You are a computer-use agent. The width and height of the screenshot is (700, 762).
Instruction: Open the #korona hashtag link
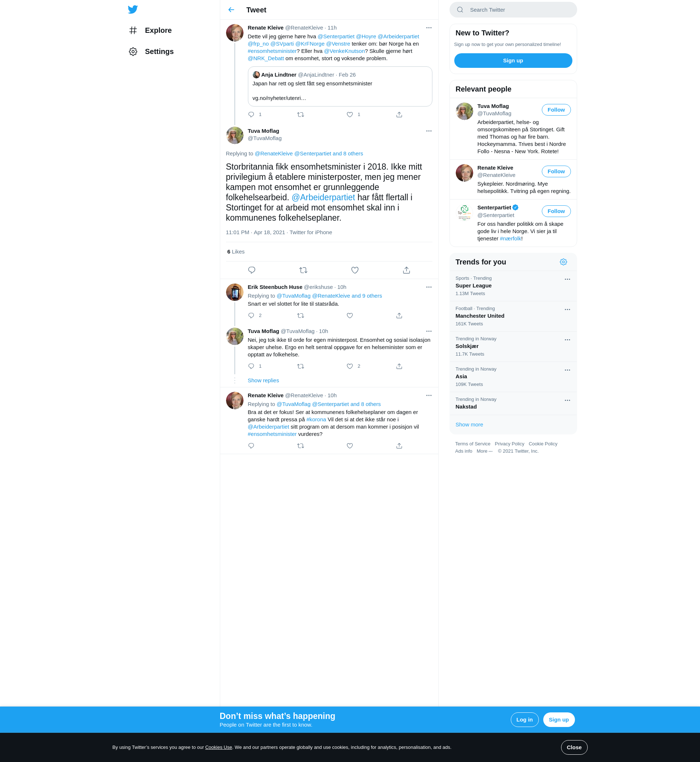click(x=316, y=420)
